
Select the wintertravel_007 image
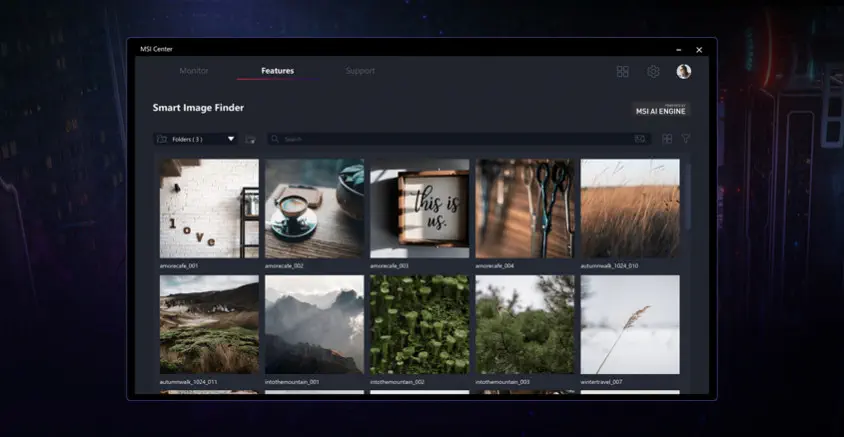pos(630,325)
